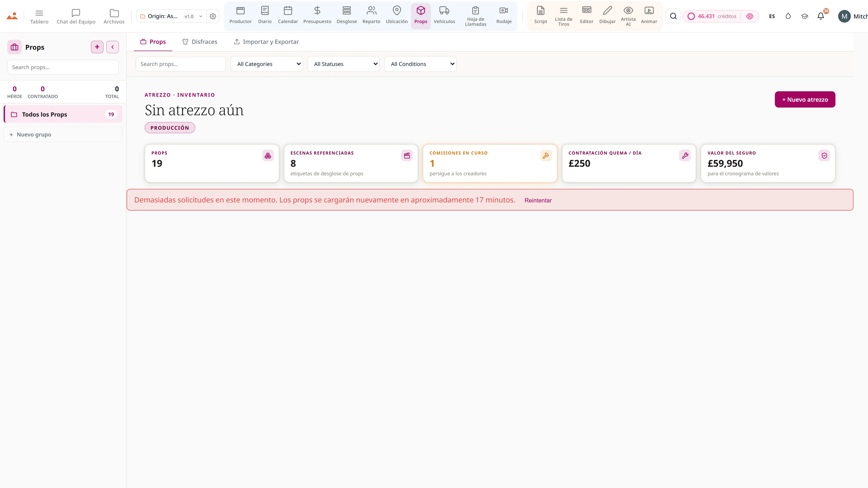The image size is (868, 488).
Task: Open the Hoja de Llamadas page
Action: pyautogui.click(x=475, y=16)
